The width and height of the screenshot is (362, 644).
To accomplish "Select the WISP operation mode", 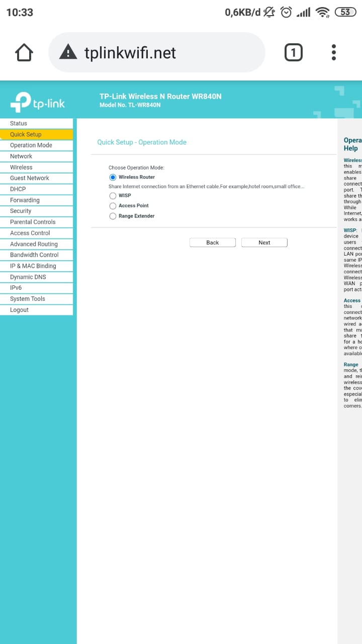I will click(113, 196).
